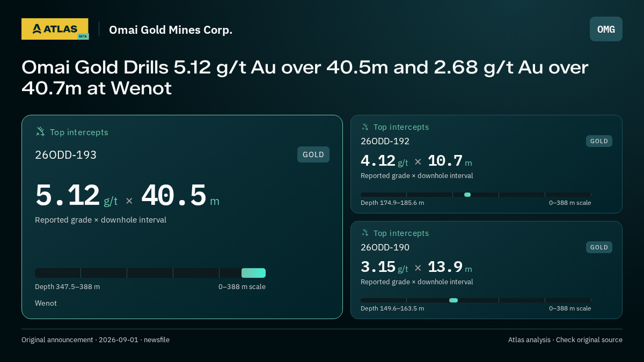Click the 4.12 g/t grade value
This screenshot has height=362, width=644.
tap(384, 161)
